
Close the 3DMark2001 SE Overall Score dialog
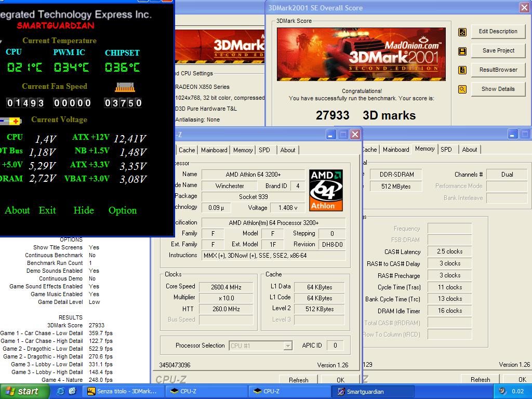(x=524, y=8)
